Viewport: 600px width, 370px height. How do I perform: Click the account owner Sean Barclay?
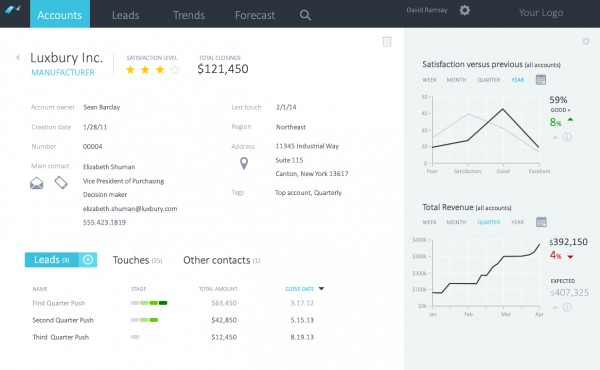click(x=101, y=107)
